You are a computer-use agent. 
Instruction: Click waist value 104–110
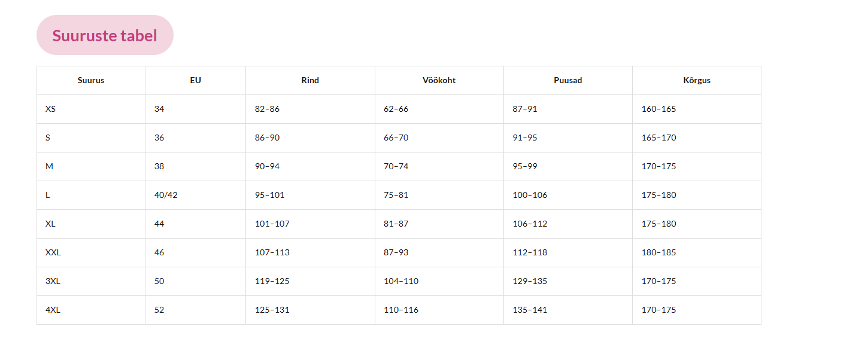401,281
